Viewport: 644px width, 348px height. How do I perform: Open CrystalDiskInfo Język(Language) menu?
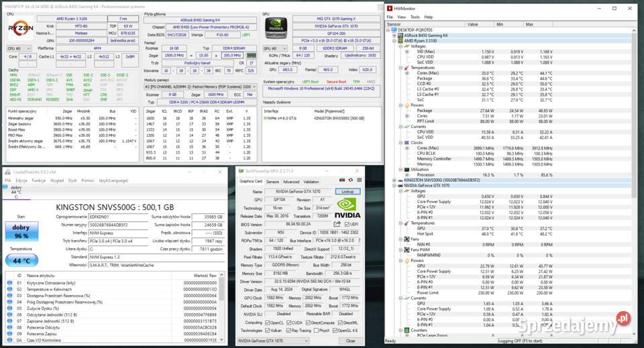click(114, 180)
